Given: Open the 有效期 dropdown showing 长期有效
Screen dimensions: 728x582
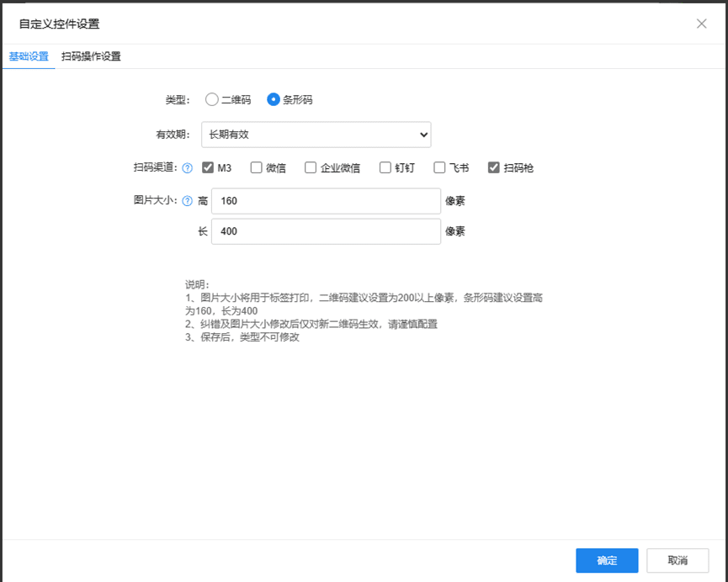Looking at the screenshot, I should point(316,135).
